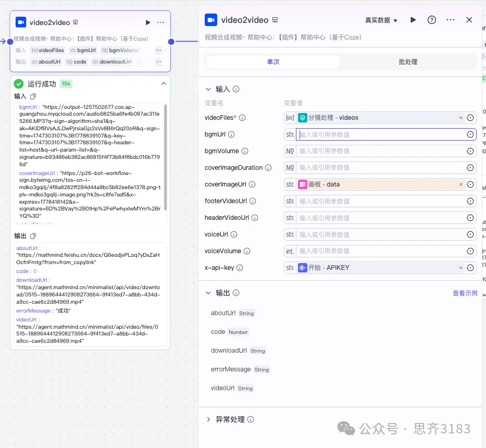Viewport: 486px width, 448px height.
Task: Expand the 异常处理 section
Action: coord(208,419)
